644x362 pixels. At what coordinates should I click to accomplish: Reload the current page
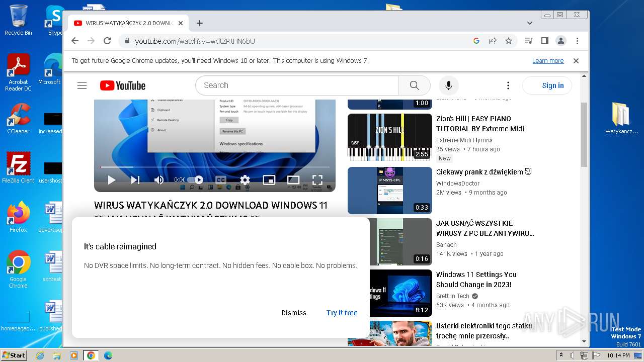107,41
